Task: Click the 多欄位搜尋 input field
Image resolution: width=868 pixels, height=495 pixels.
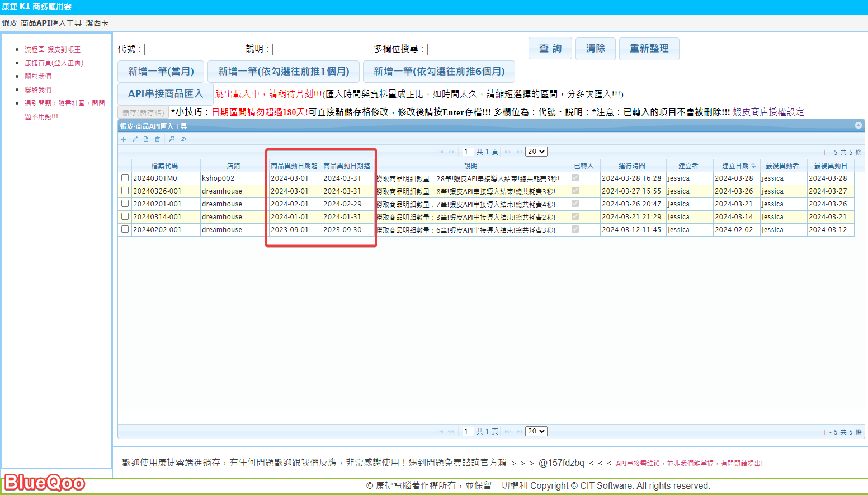Action: point(477,50)
